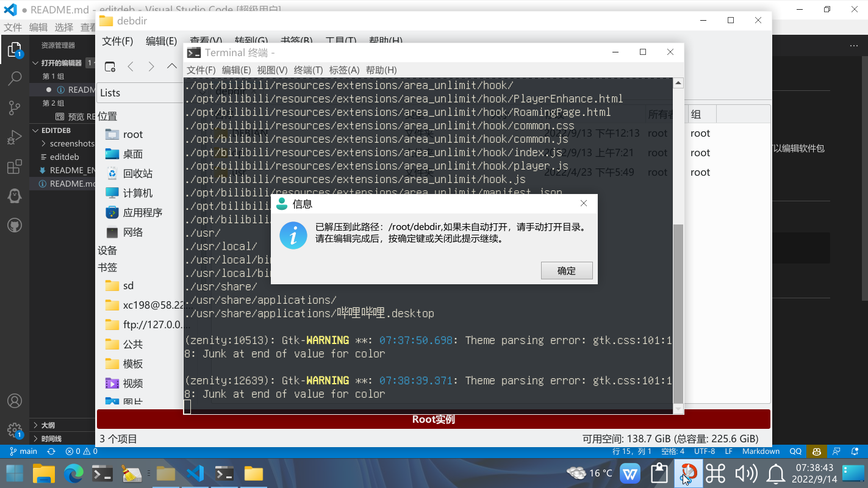Go up to parent folder in file manager
The height and width of the screenshot is (488, 868).
coord(172,66)
